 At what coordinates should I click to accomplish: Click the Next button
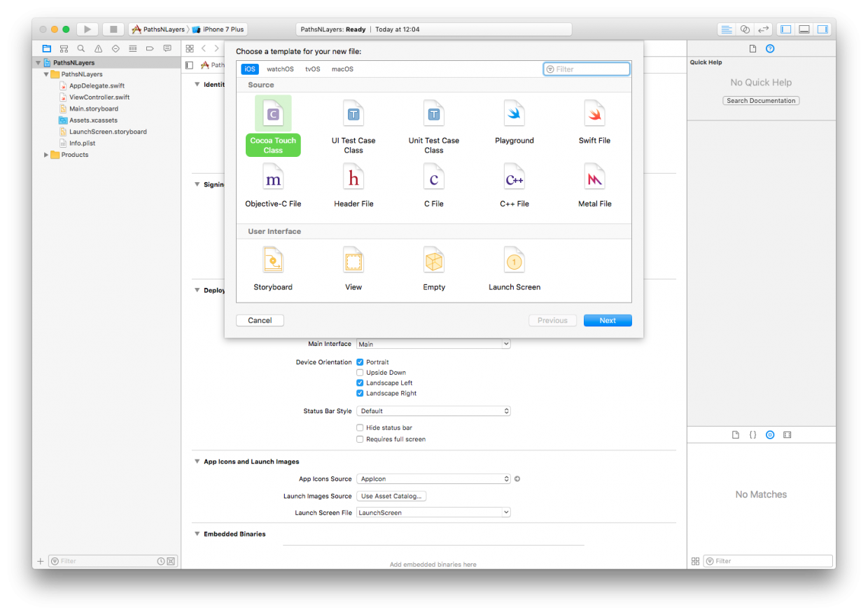tap(608, 321)
